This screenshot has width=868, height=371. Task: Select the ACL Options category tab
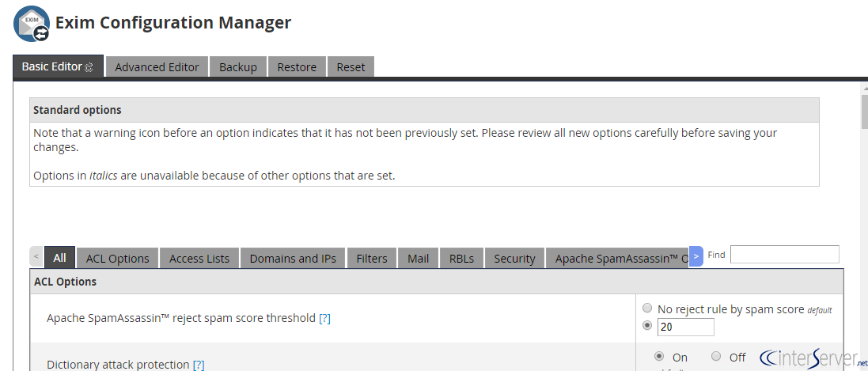117,259
